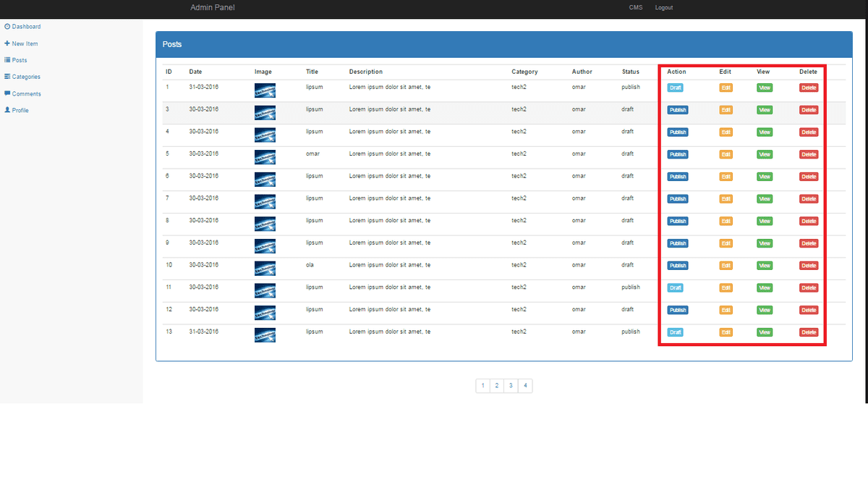
Task: Publish the post with ID 12
Action: click(x=677, y=311)
